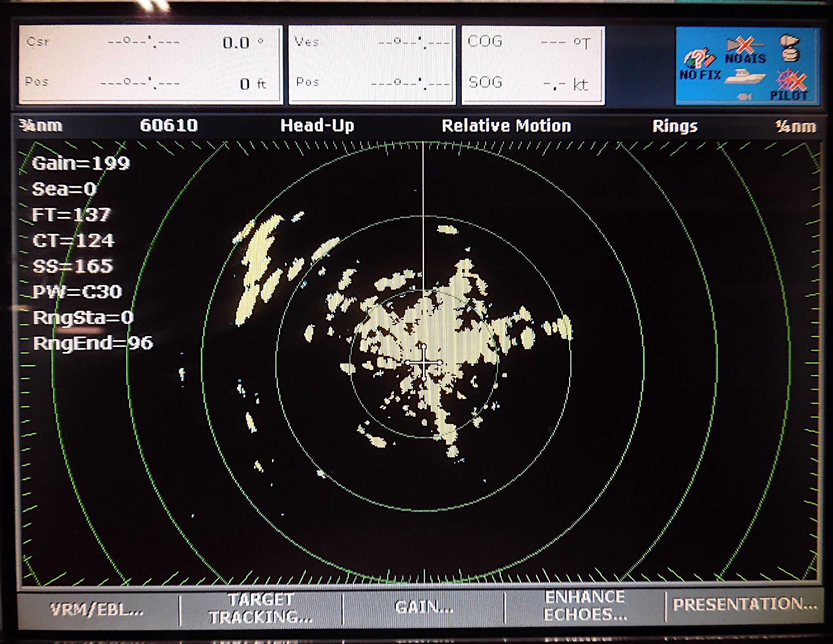Viewport: 833px width, 644px height.
Task: Click the white boat icon in status panel
Action: coord(745,77)
